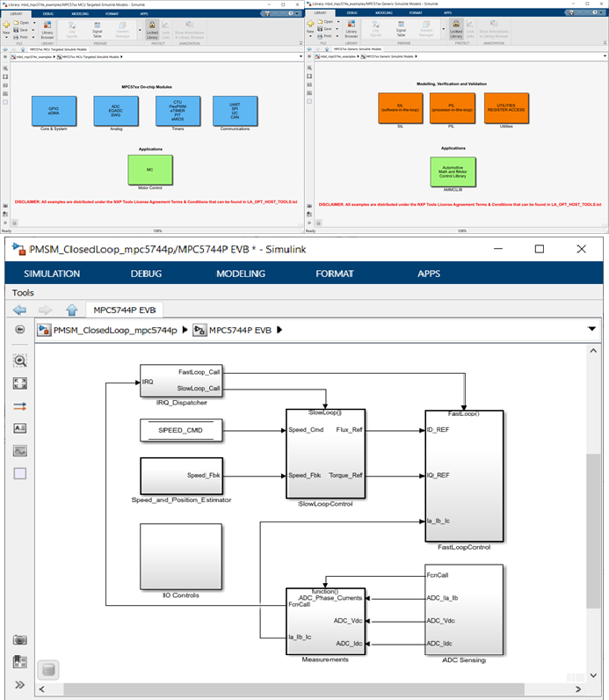Click Print in MCU Targeted library window
The image size is (609, 700).
[x=20, y=37]
